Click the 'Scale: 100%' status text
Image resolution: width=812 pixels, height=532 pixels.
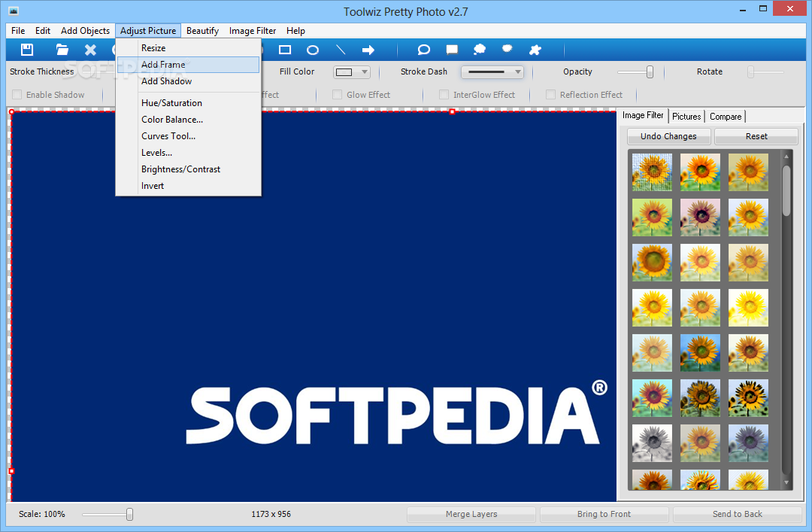click(42, 514)
